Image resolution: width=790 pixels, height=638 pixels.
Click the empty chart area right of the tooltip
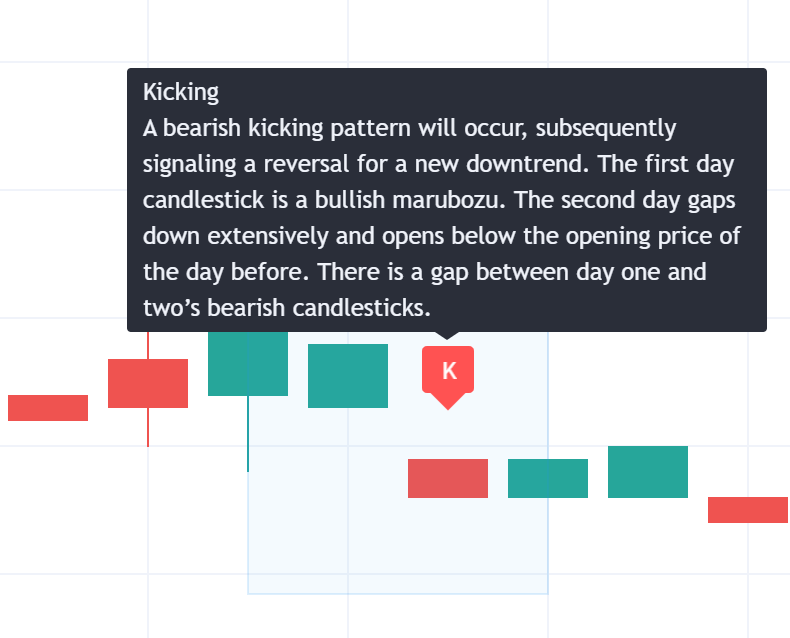coord(778,200)
